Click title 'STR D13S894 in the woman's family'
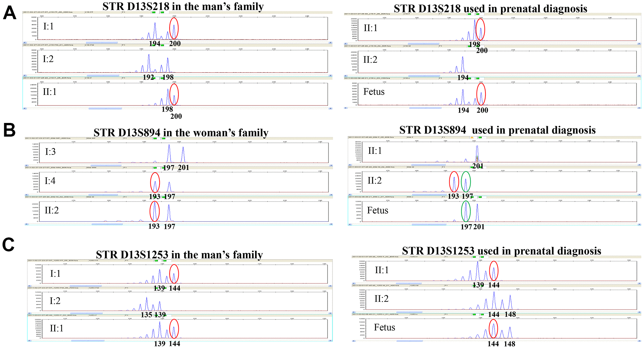 click(181, 132)
